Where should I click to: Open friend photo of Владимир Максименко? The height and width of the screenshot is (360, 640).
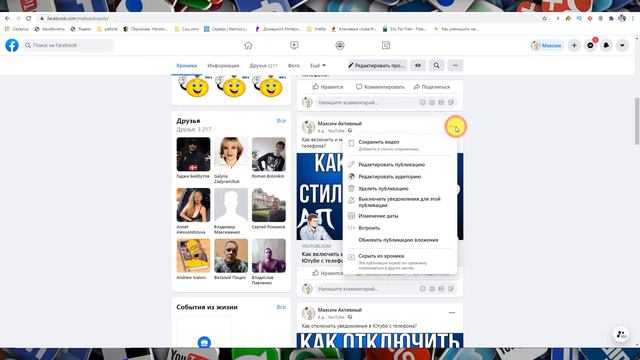coord(231,205)
